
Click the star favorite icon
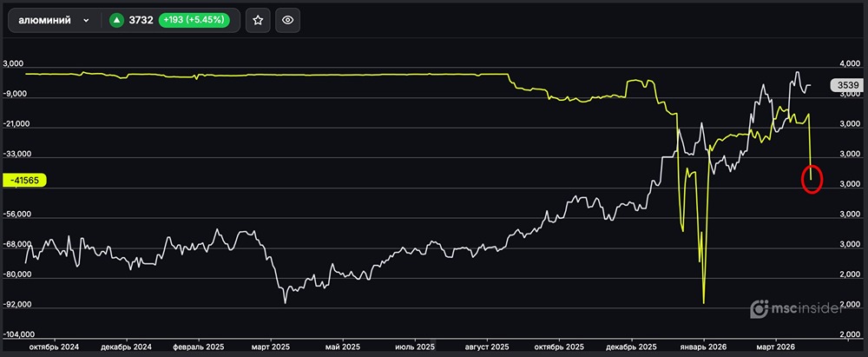[257, 20]
